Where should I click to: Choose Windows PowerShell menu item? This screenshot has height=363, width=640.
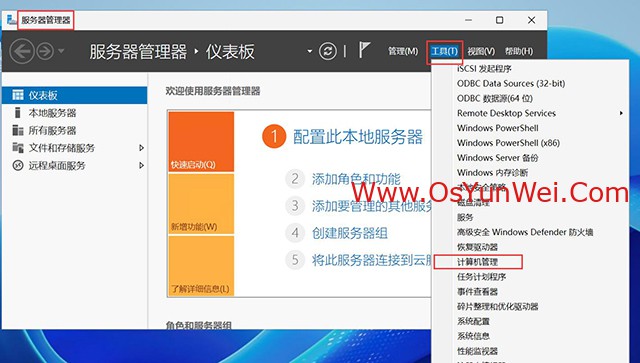(x=530, y=128)
